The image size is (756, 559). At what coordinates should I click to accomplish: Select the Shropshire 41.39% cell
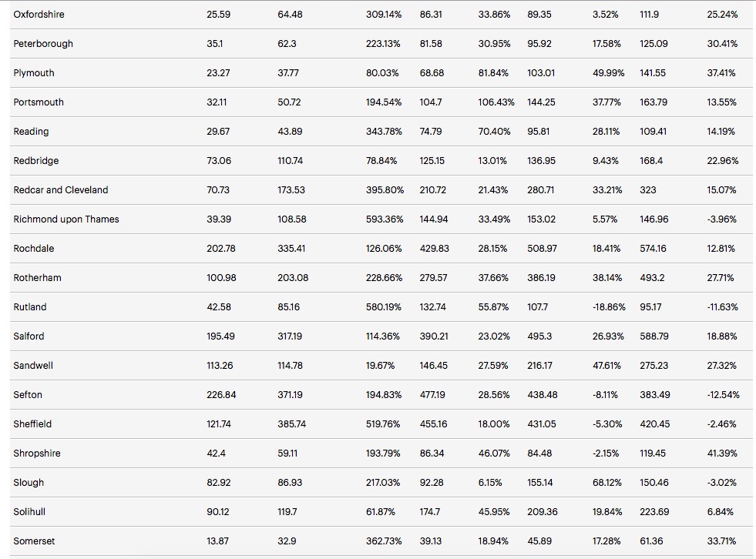click(x=722, y=454)
